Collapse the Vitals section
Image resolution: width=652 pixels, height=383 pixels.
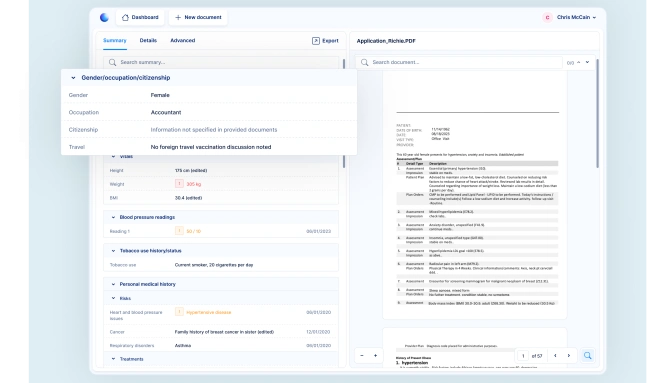click(113, 157)
